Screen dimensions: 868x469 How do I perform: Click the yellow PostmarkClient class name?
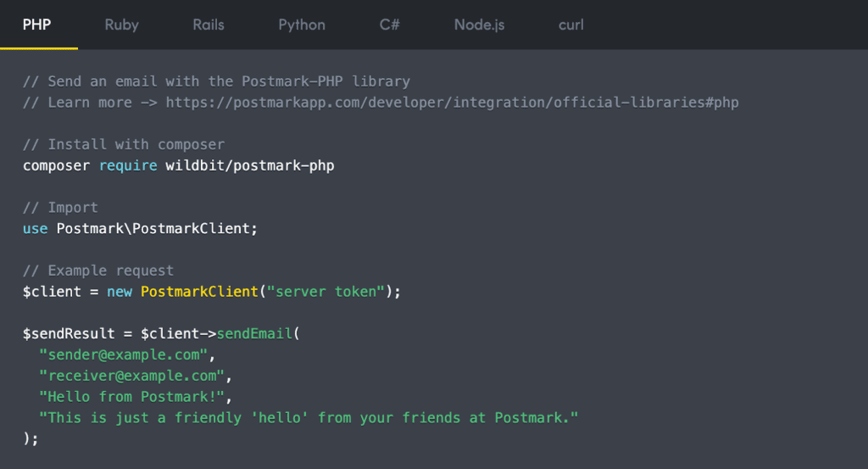(198, 292)
